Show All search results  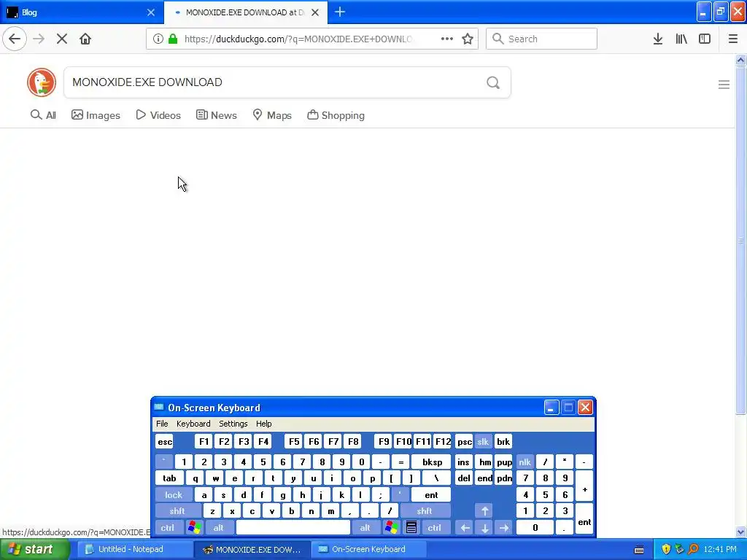(43, 115)
